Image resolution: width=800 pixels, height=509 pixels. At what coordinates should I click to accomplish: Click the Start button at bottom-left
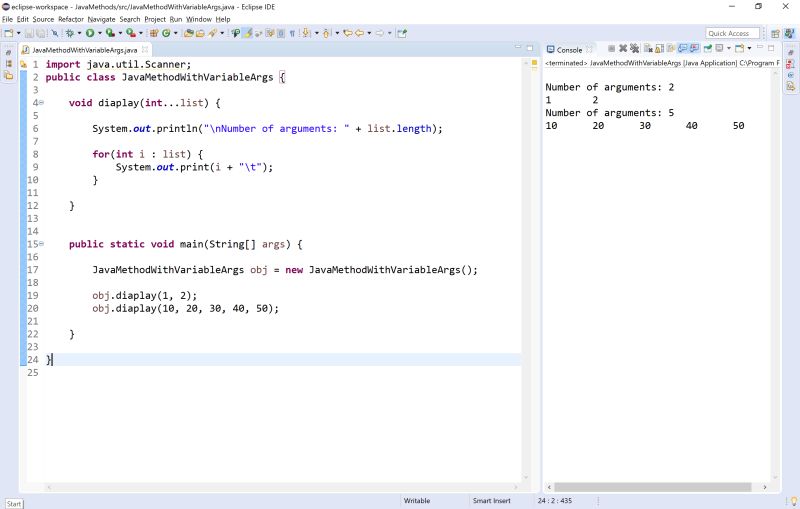click(14, 504)
